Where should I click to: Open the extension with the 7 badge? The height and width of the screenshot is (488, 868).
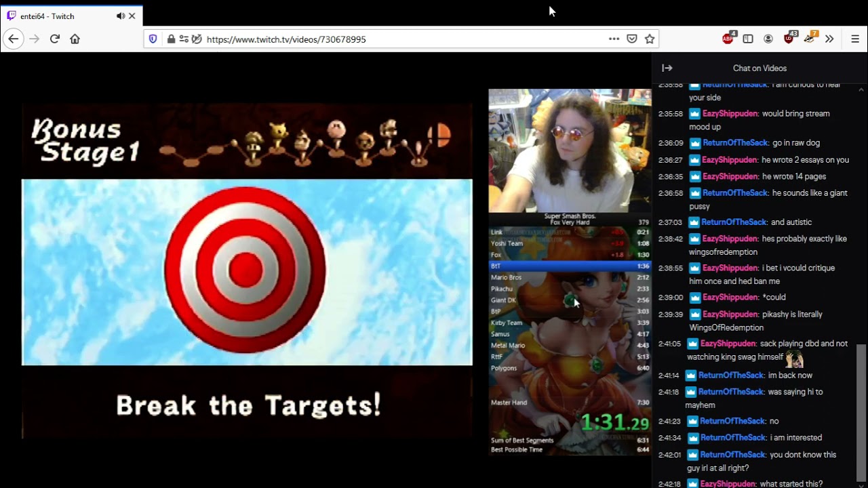[x=810, y=39]
